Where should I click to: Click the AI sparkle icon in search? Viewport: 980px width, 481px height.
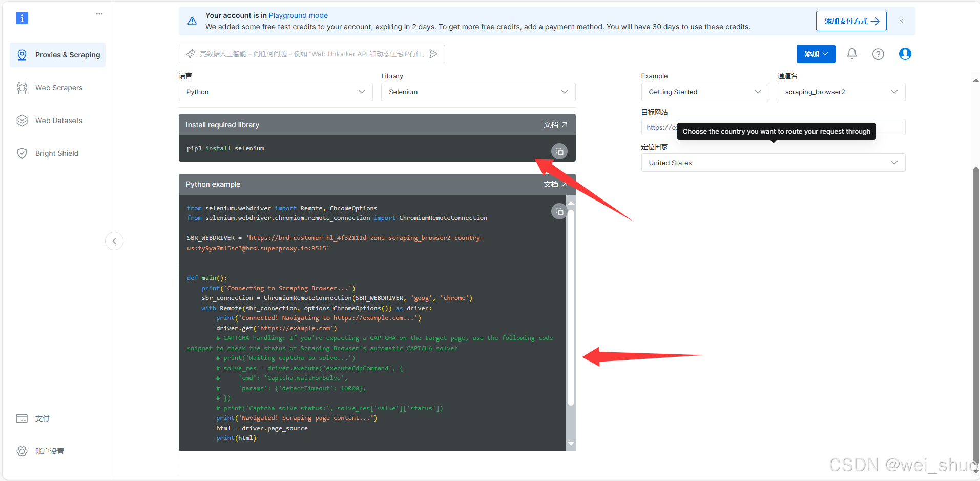pyautogui.click(x=191, y=54)
